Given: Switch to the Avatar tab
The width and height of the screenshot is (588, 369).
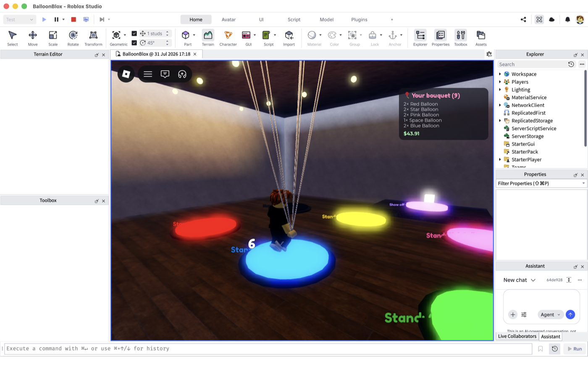Looking at the screenshot, I should click(228, 19).
